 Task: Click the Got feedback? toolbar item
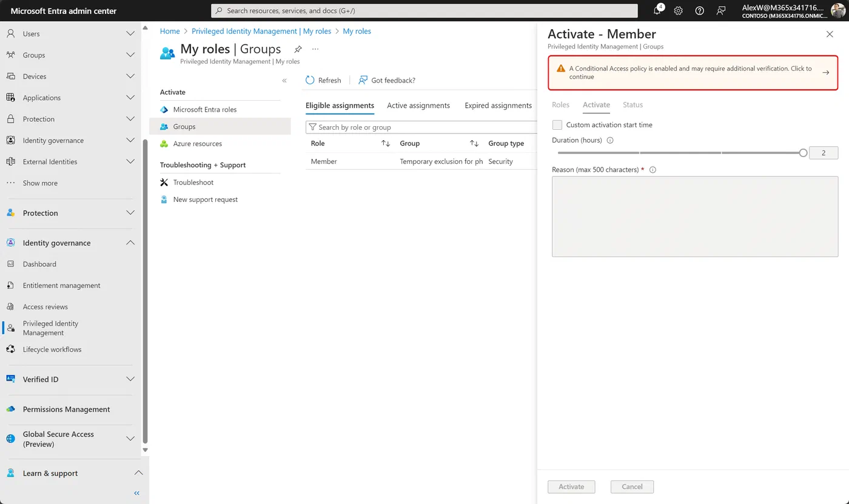pyautogui.click(x=387, y=80)
